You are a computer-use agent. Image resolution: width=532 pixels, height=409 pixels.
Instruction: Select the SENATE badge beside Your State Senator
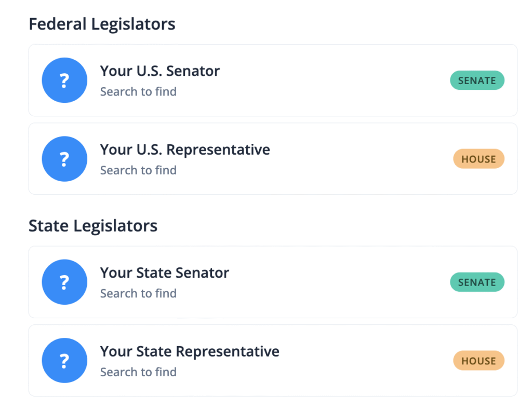pos(477,282)
